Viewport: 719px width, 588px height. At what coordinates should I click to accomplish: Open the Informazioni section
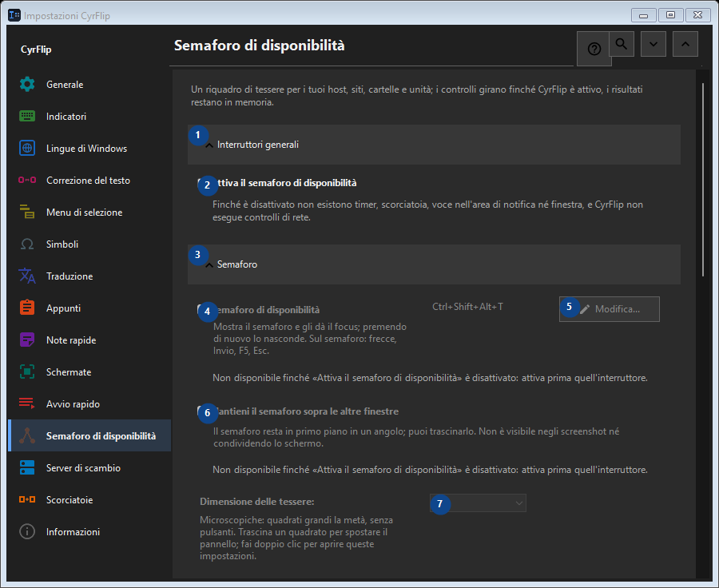coord(89,531)
